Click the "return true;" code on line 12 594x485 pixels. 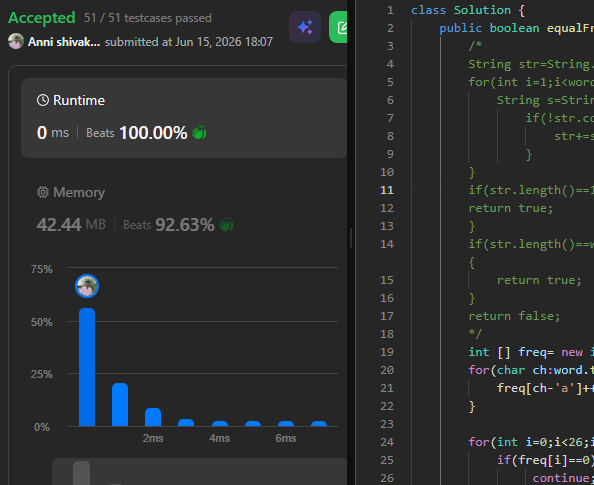tap(511, 208)
